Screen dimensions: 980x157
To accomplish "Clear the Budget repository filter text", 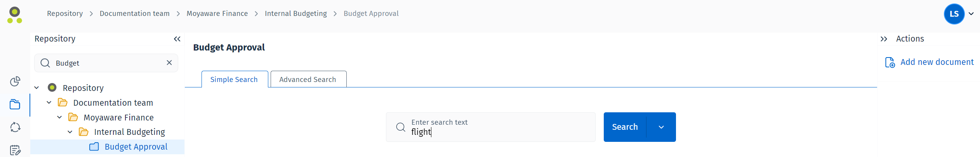I will pyautogui.click(x=169, y=63).
